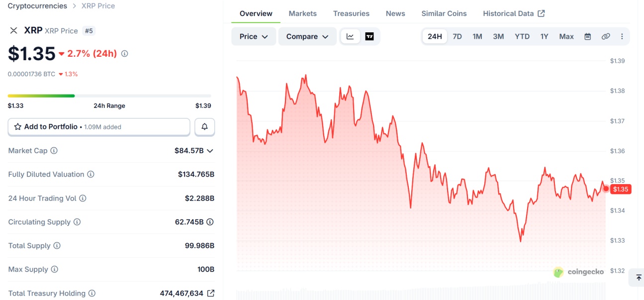Switch to TradingView chart icon
The height and width of the screenshot is (300, 644).
tap(369, 36)
